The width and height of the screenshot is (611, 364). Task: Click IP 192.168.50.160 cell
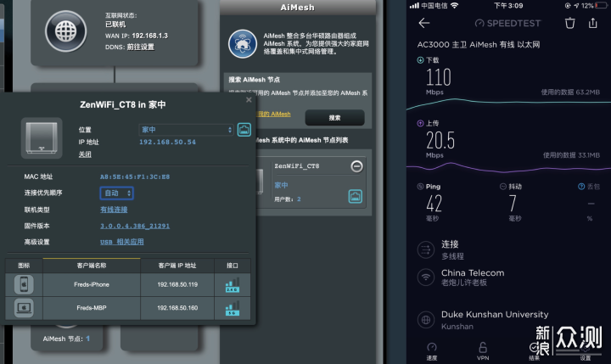coord(177,308)
